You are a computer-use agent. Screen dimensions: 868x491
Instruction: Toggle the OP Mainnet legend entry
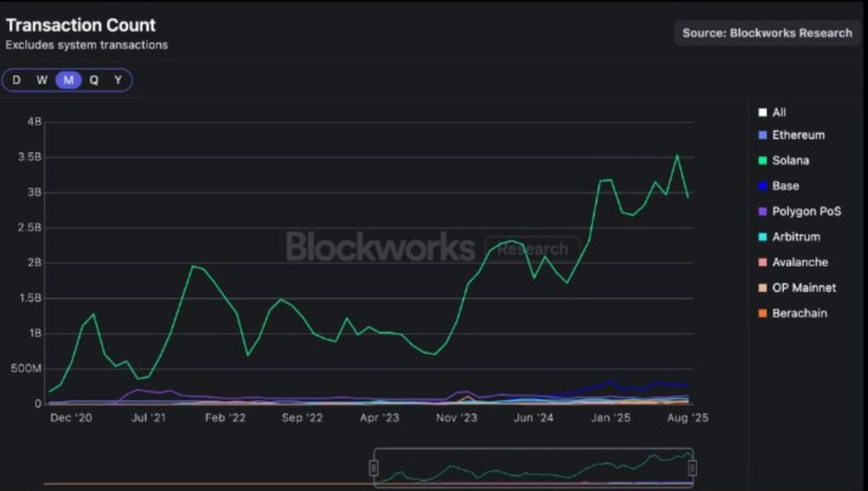coord(802,287)
